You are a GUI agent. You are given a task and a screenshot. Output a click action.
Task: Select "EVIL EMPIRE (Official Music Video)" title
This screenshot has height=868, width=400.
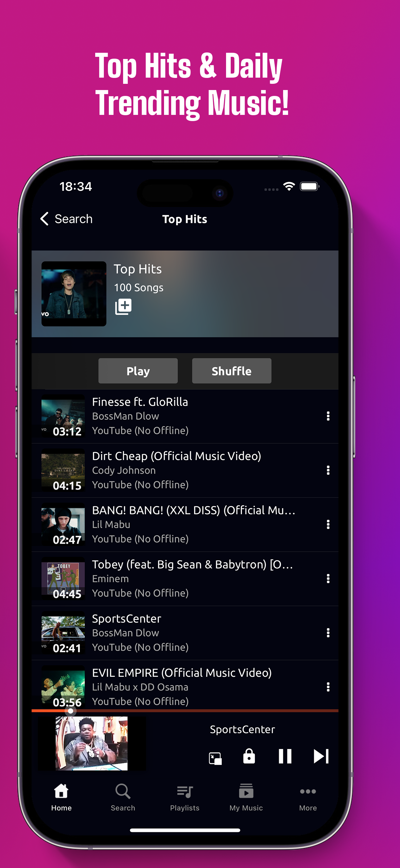[x=182, y=673]
